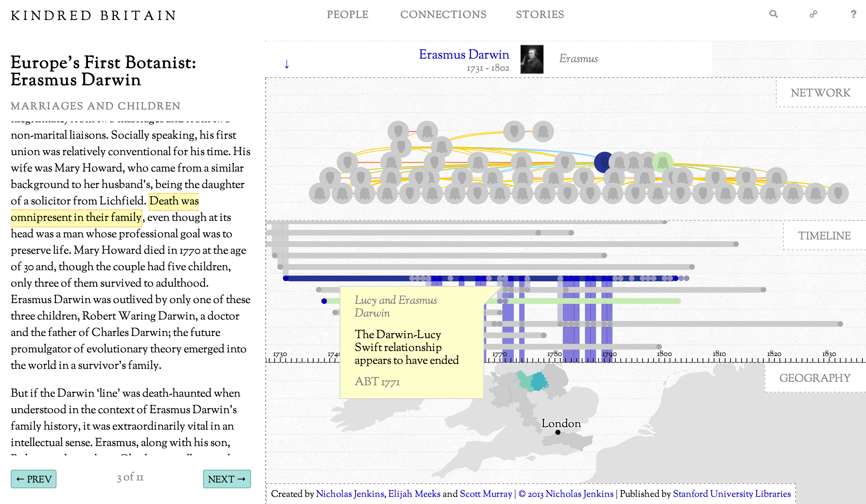This screenshot has width=866, height=504.
Task: Open the help question mark icon
Action: click(x=853, y=14)
